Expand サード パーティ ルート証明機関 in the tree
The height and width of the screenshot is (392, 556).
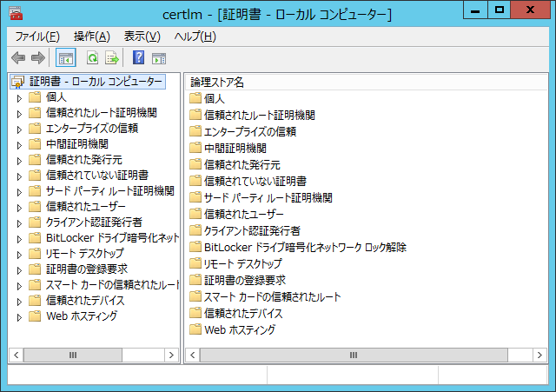click(19, 192)
